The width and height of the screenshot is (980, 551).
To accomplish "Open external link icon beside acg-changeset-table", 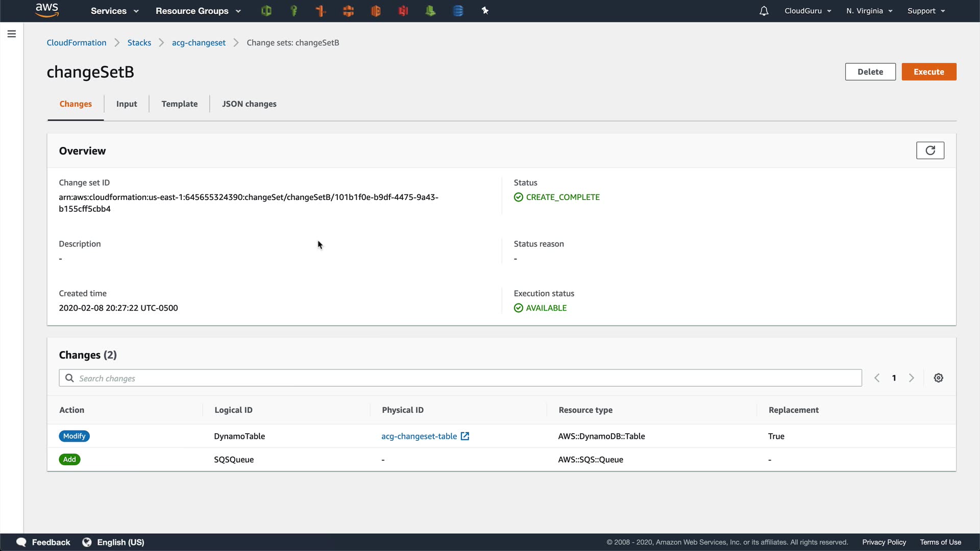I will [x=465, y=436].
